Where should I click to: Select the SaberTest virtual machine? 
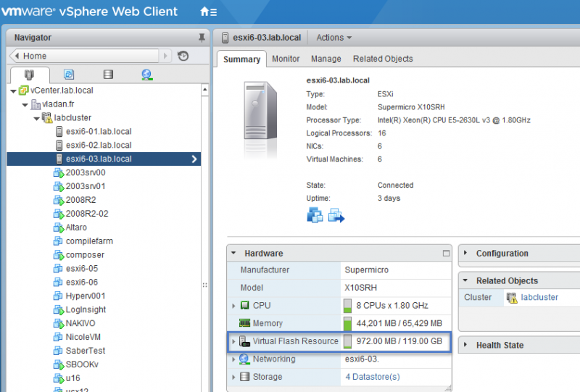(86, 351)
